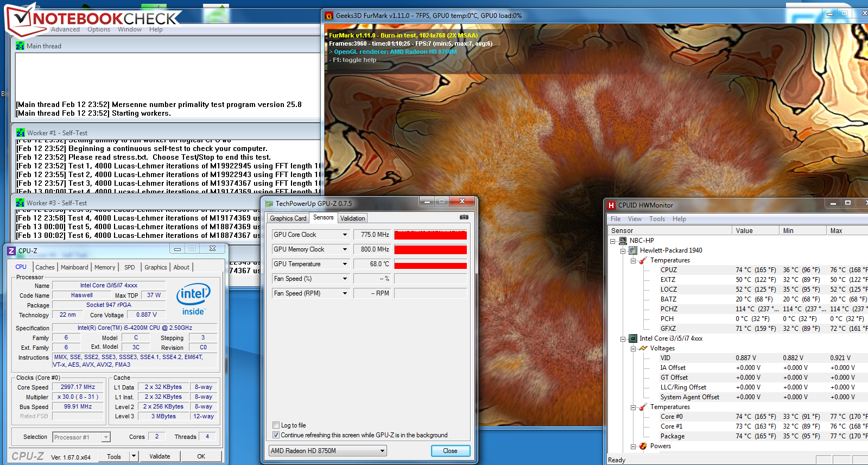Open the Validation tab in GPU-Z
868x465 pixels.
click(353, 218)
